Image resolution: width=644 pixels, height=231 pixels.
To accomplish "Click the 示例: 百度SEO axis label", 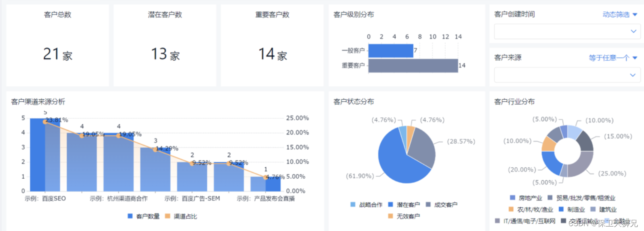I will pyautogui.click(x=45, y=199).
